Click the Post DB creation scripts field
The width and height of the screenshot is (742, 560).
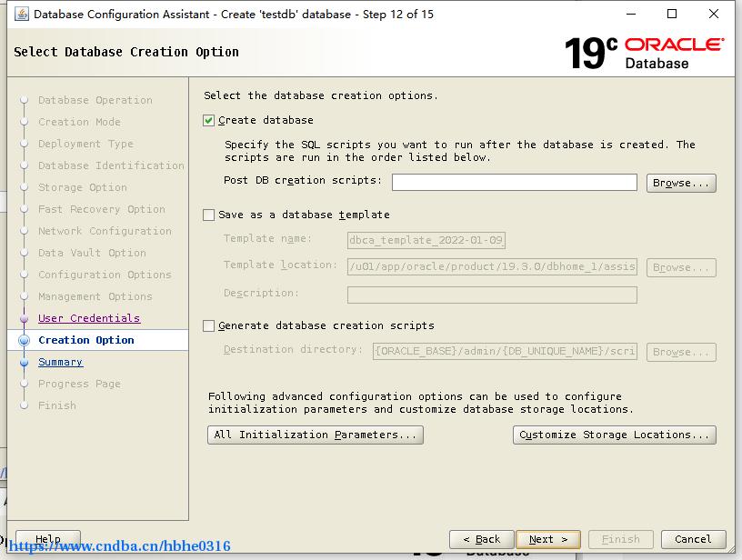[x=515, y=183]
